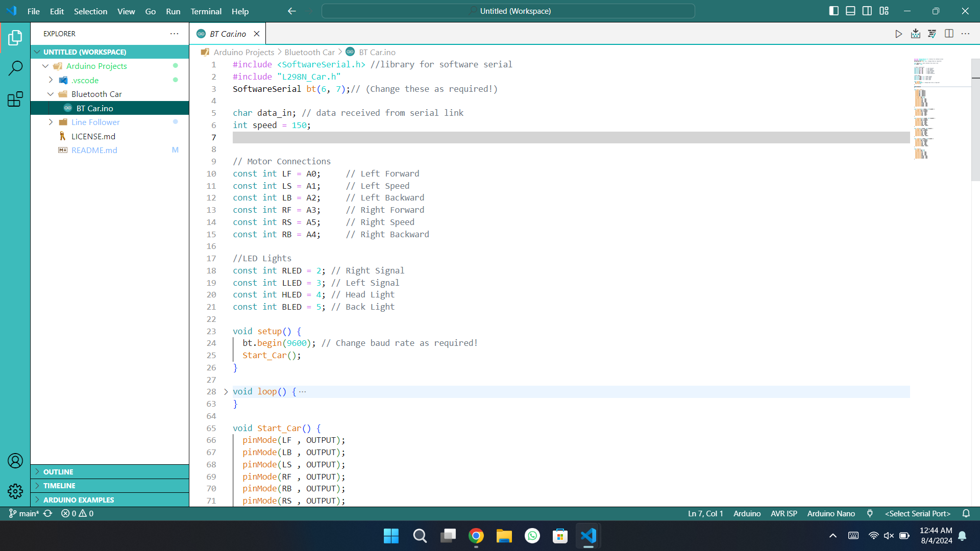Click Select Serial Port in status bar
980x551 pixels.
point(917,513)
